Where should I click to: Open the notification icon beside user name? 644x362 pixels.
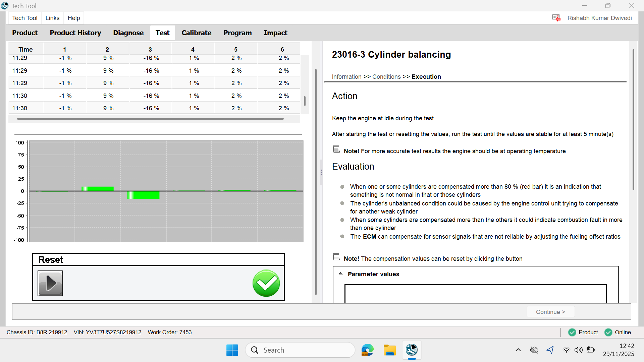pyautogui.click(x=556, y=18)
